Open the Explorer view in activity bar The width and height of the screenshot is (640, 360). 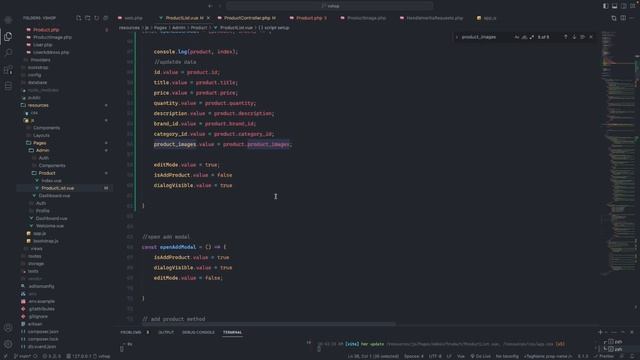[8, 37]
